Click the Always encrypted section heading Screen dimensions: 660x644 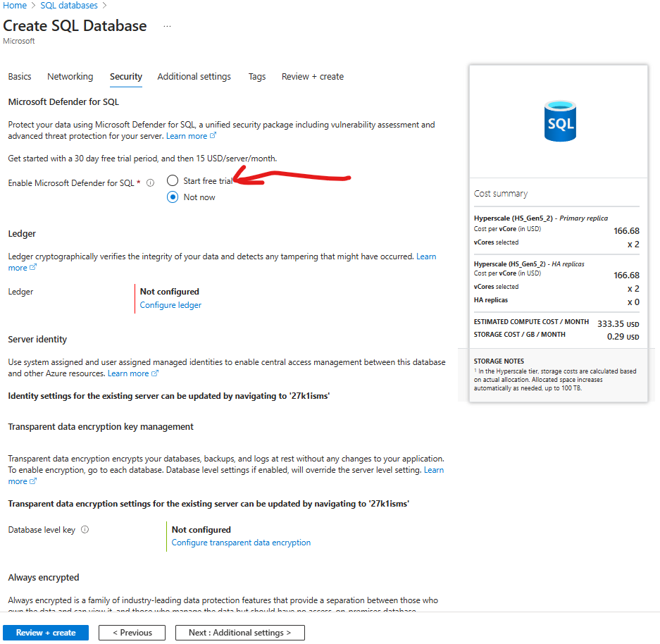[44, 578]
